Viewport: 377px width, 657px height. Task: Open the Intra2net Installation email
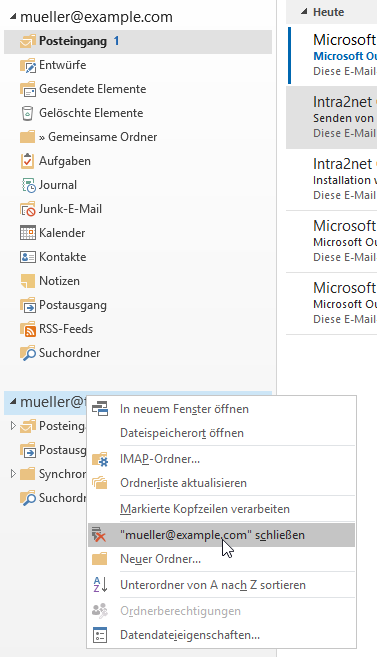[331, 179]
